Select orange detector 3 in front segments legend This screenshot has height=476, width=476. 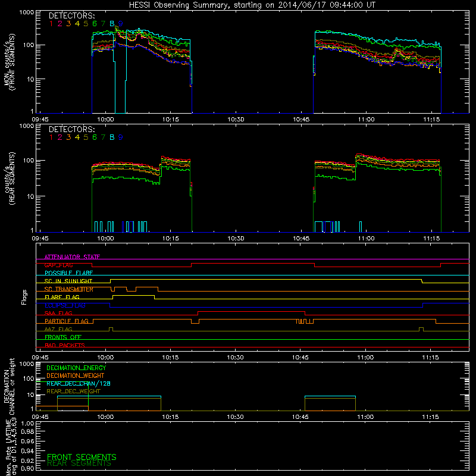(x=68, y=24)
